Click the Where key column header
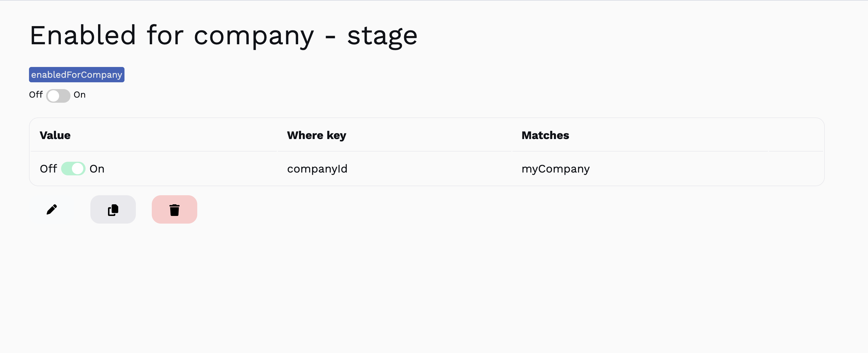Screen dimensions: 868x353 [316, 135]
